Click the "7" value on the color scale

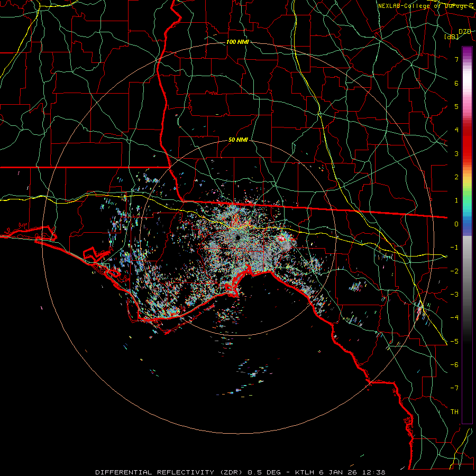tap(456, 59)
